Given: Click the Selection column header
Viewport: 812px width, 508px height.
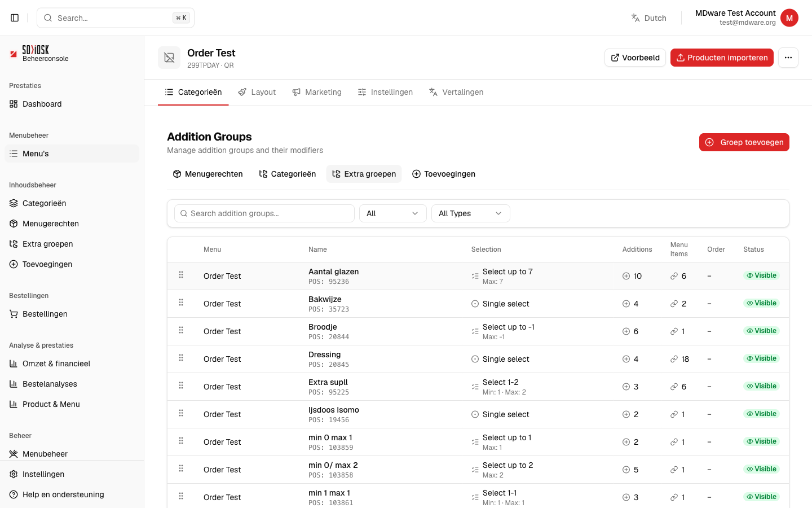Looking at the screenshot, I should click(486, 249).
